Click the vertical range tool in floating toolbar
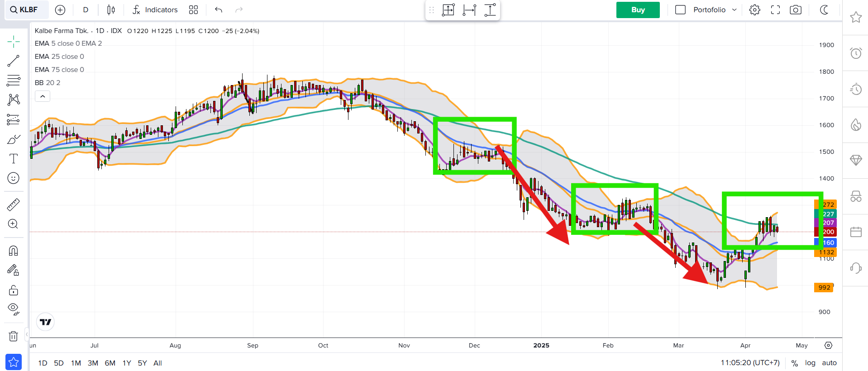 click(x=490, y=10)
